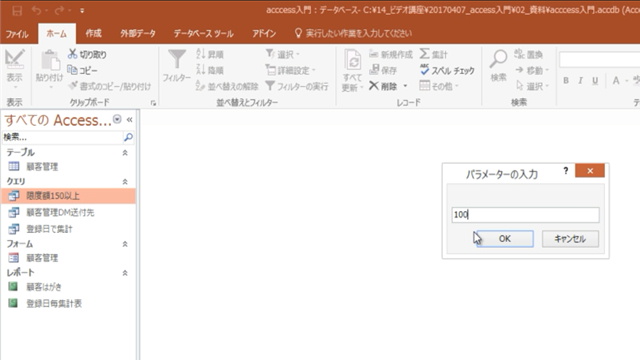Click the Redo arrow in title bar

click(x=60, y=10)
